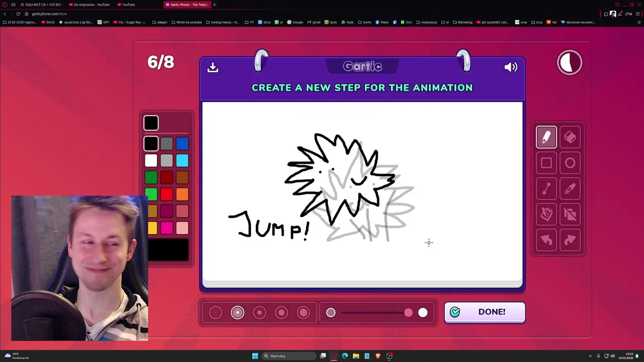Viewport: 644px width, 362px height.
Task: Select the largest brush size
Action: tap(303, 313)
